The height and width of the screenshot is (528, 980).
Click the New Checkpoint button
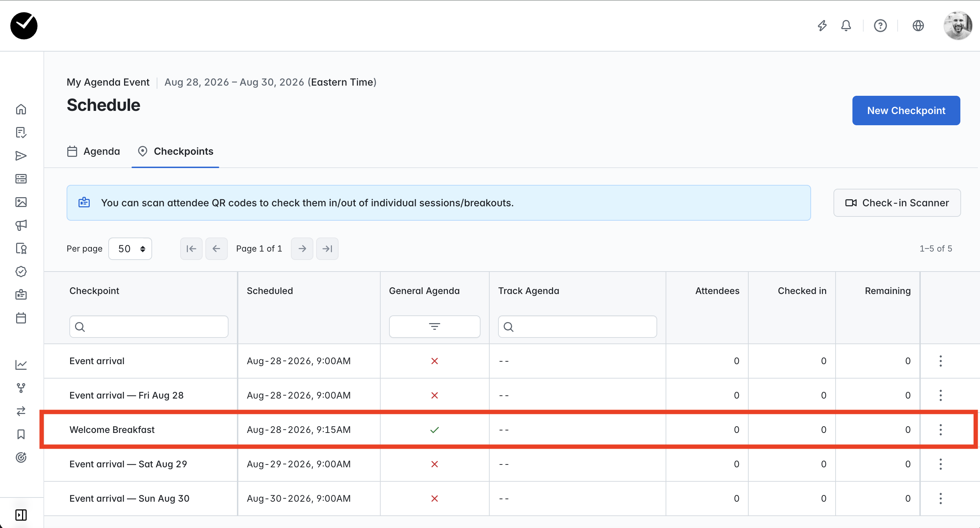point(906,111)
